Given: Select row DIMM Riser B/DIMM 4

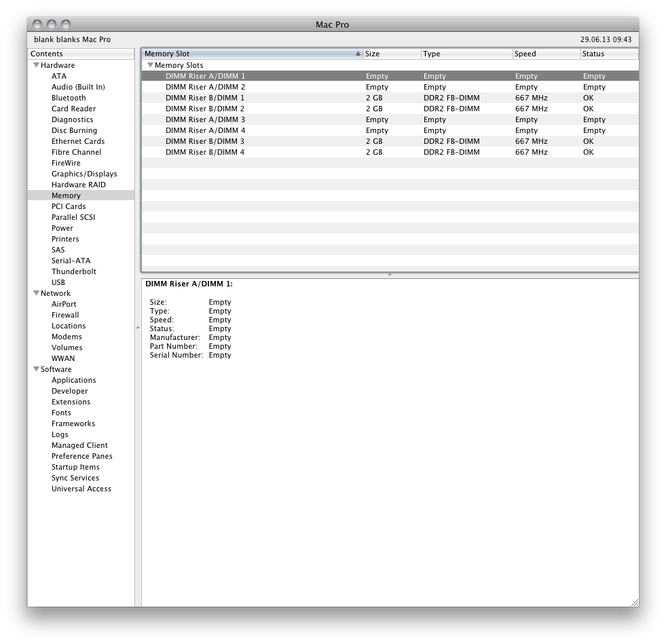Looking at the screenshot, I should click(390, 152).
